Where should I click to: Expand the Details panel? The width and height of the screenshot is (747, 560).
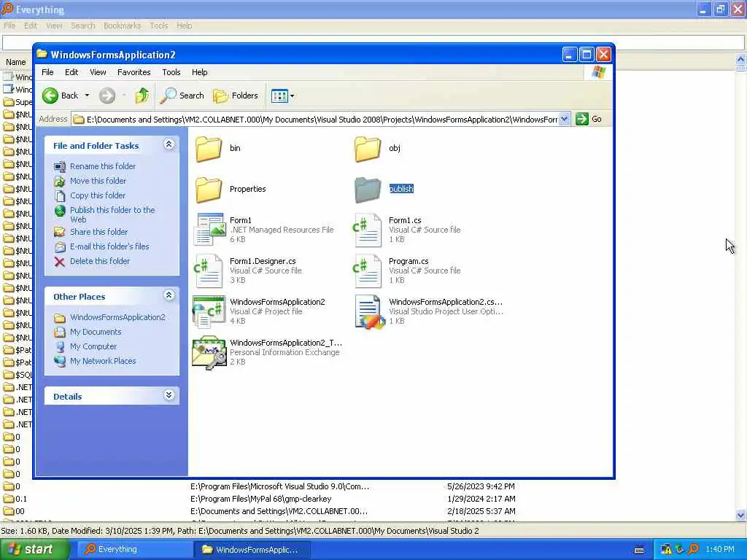[169, 396]
